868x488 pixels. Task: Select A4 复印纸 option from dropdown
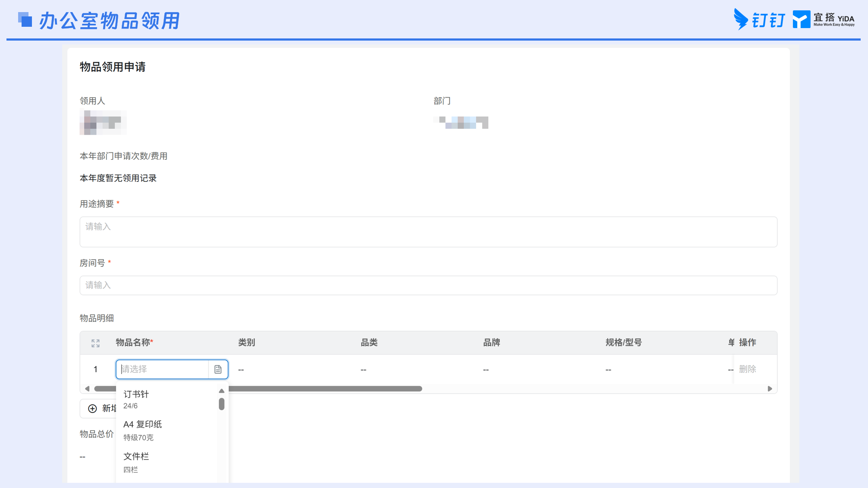pyautogui.click(x=167, y=431)
